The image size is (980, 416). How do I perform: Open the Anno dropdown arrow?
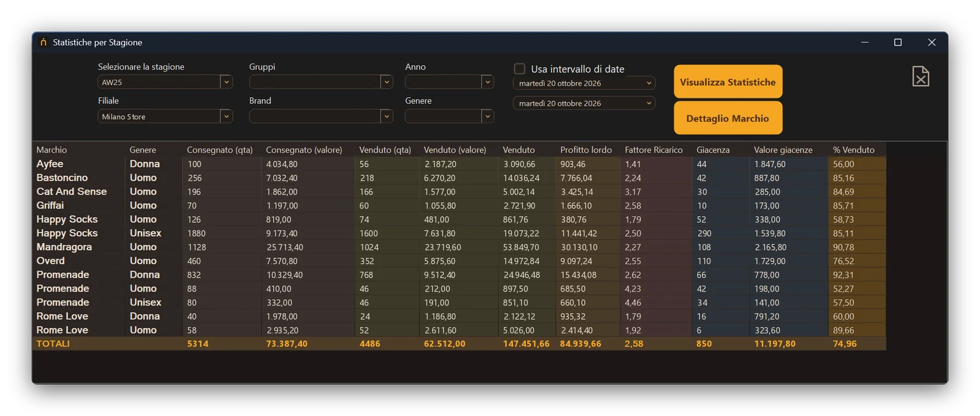tap(488, 82)
